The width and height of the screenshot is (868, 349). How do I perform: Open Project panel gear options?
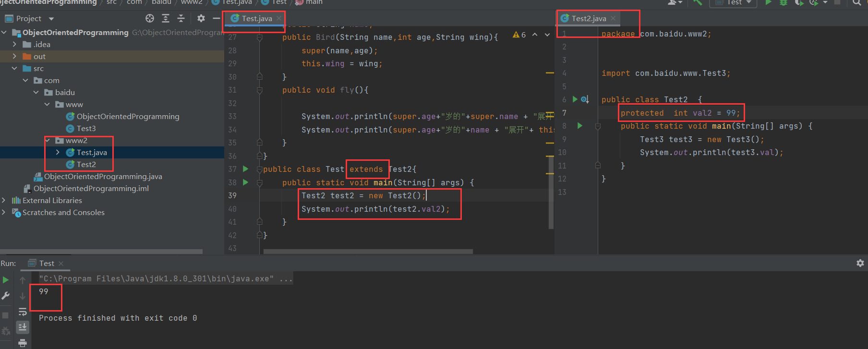[201, 18]
